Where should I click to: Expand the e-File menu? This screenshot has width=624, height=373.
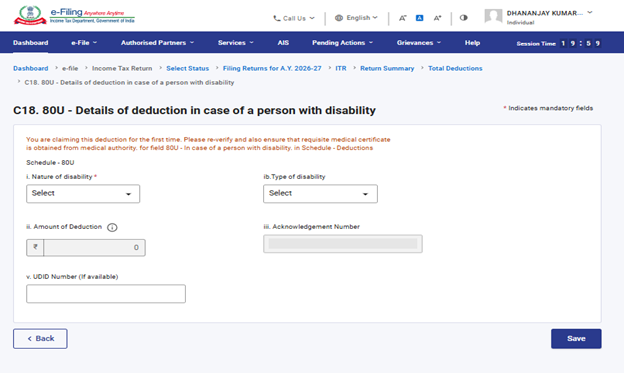84,43
